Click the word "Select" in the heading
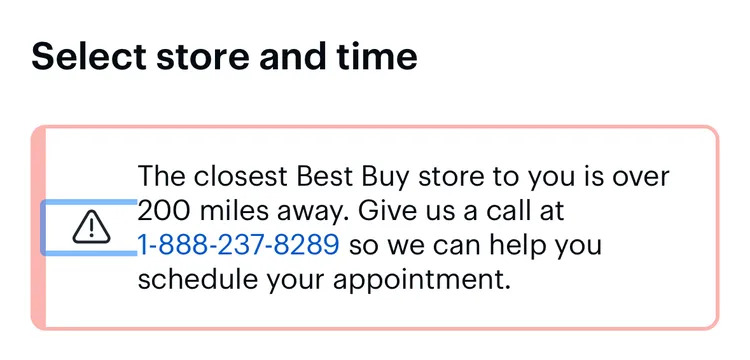Viewport: 750px width, 360px height. [89, 56]
